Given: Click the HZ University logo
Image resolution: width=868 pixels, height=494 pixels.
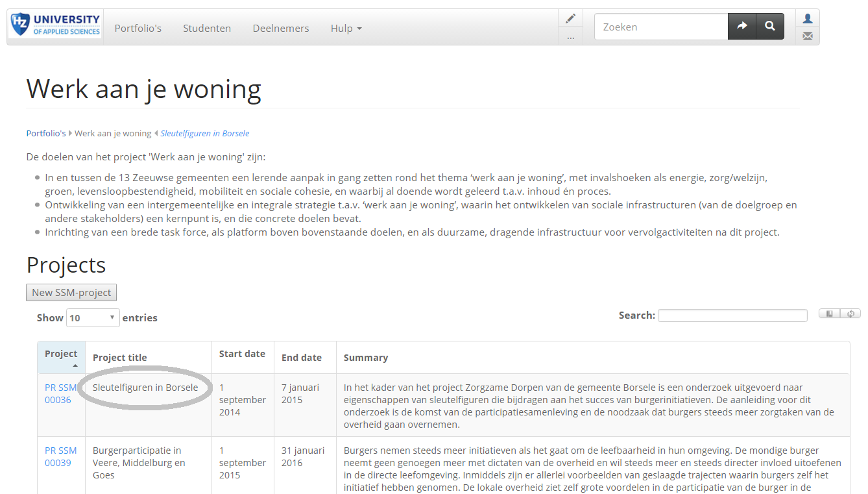Looking at the screenshot, I should pos(54,25).
